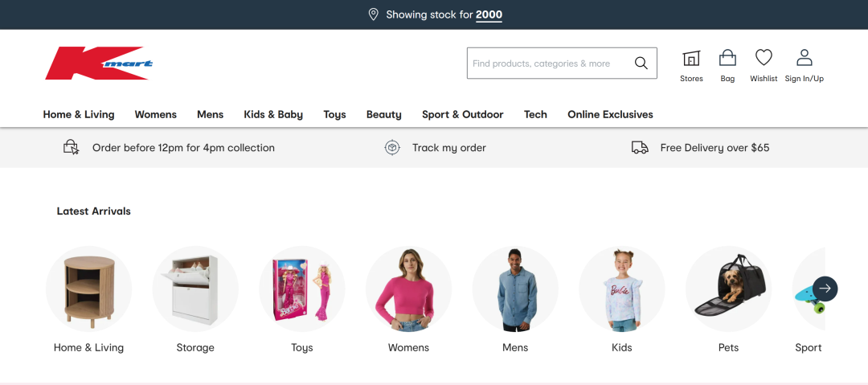
Task: Click the location pin icon
Action: (373, 14)
